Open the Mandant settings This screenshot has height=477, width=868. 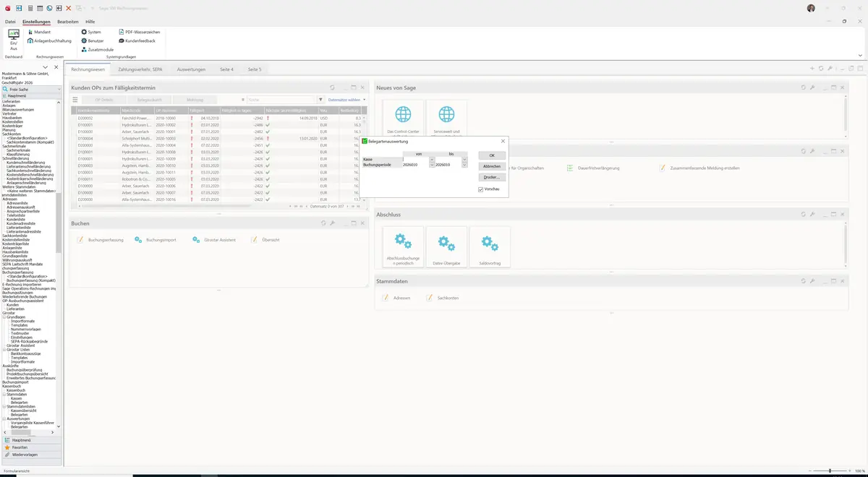38,32
